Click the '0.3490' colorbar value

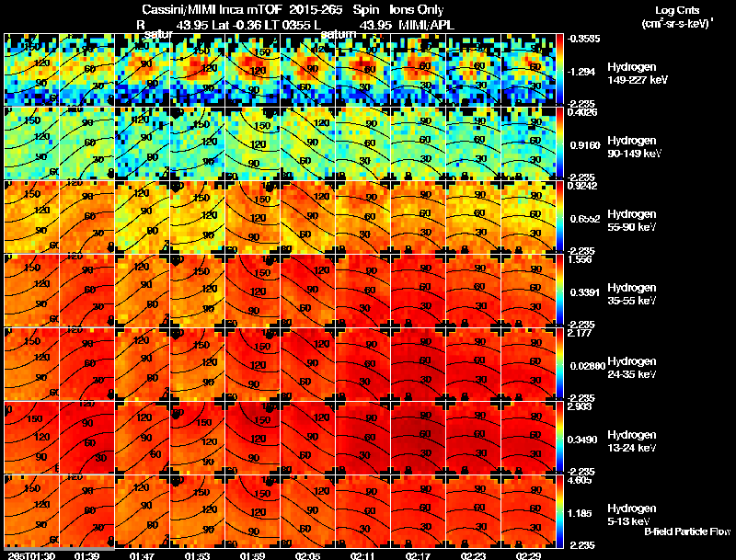tap(582, 440)
